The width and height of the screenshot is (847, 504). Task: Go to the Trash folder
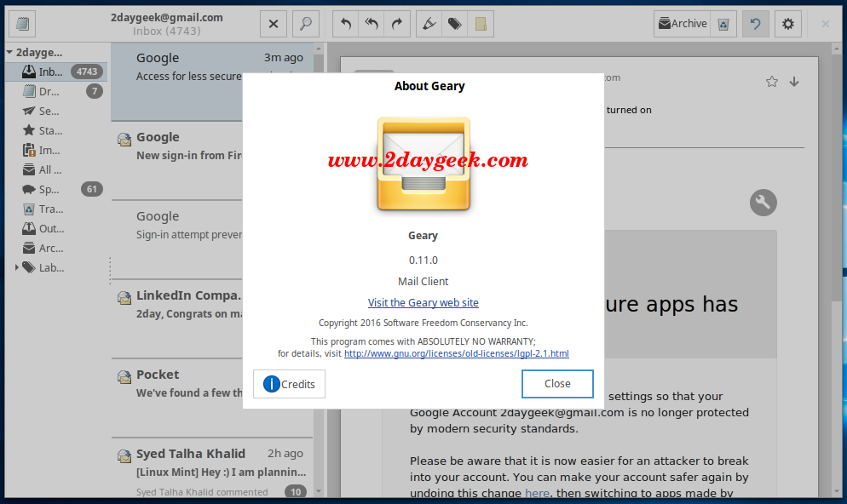coord(56,209)
